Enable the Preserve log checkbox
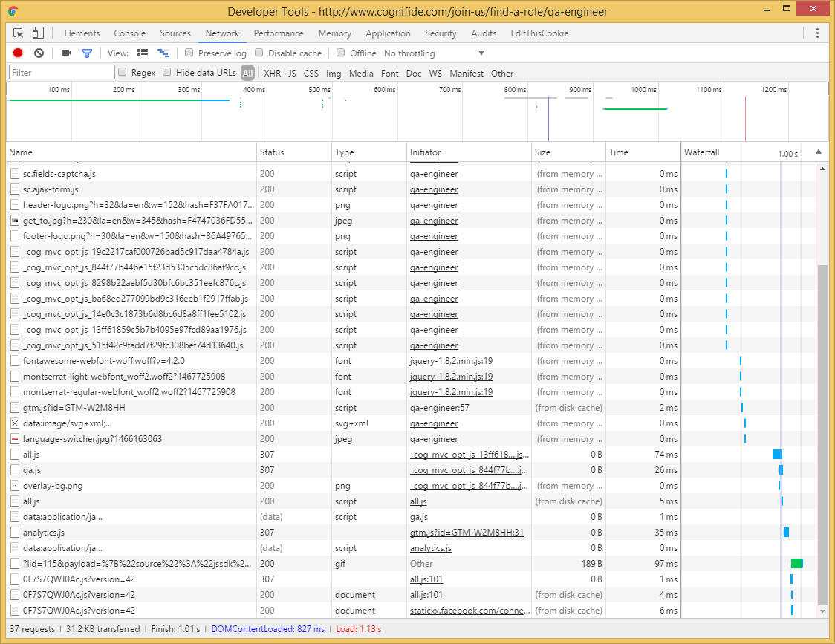Screen dimensions: 835x644 (x=189, y=53)
